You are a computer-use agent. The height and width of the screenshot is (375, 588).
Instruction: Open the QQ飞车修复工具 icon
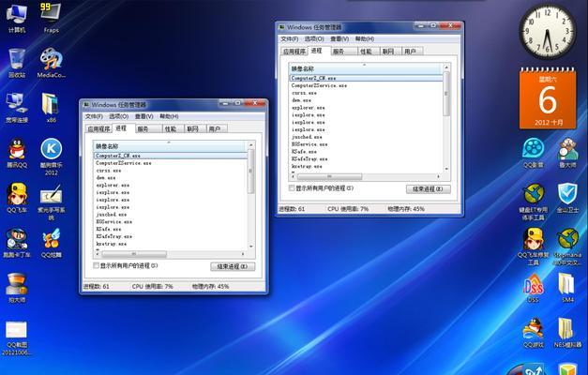point(534,247)
